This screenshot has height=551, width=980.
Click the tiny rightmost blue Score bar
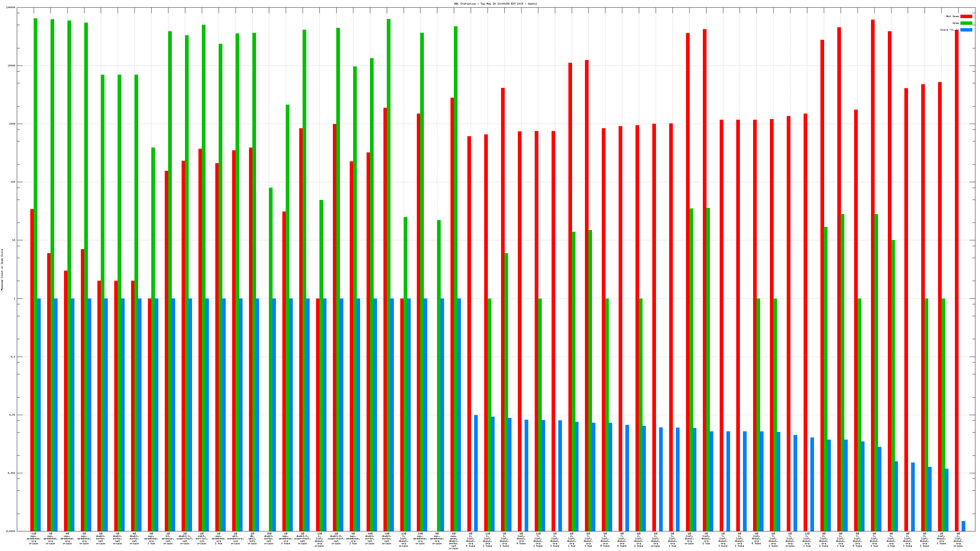(x=963, y=526)
